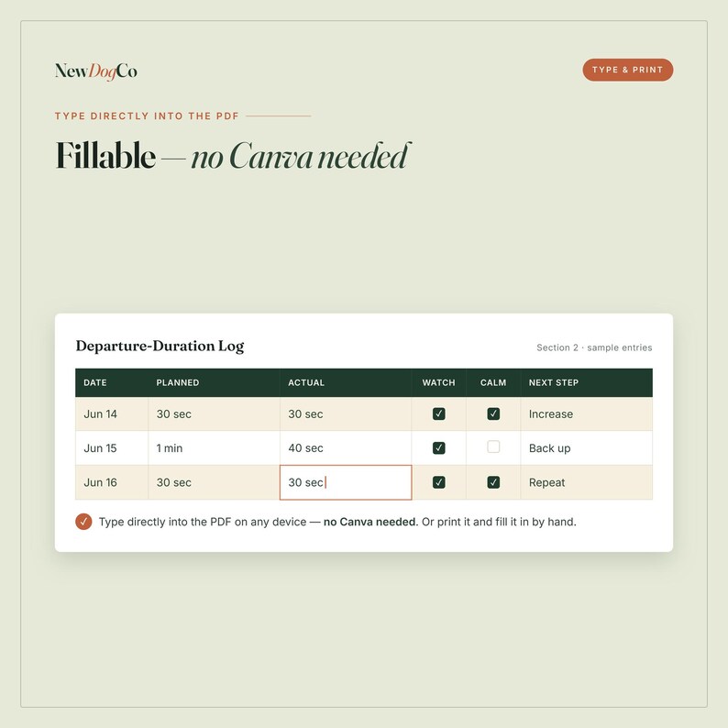Check the empty Calm box for Jun 15
The width and height of the screenshot is (728, 728).
pyautogui.click(x=493, y=447)
